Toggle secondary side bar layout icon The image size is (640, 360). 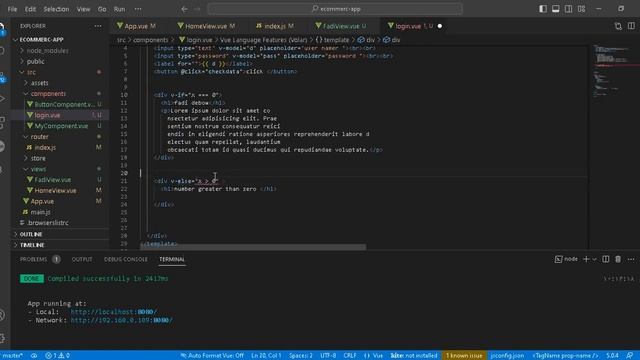[x=568, y=9]
